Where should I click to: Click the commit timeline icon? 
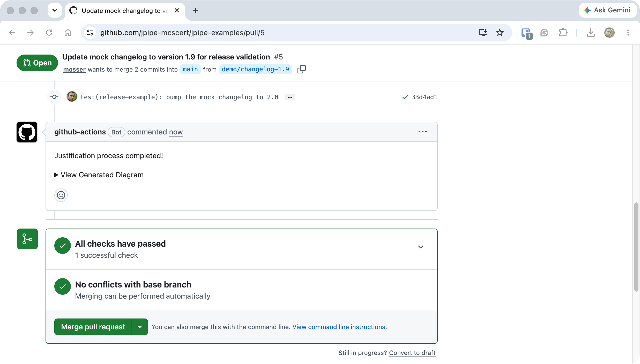54,97
